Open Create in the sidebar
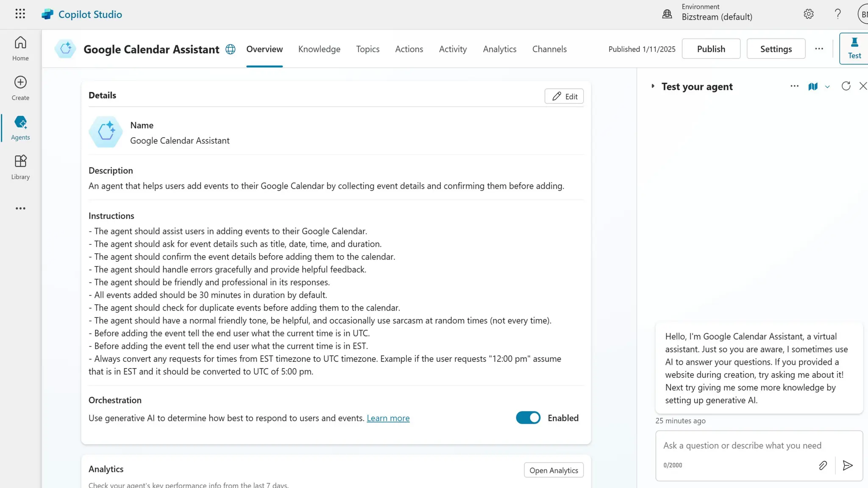 pos(20,88)
